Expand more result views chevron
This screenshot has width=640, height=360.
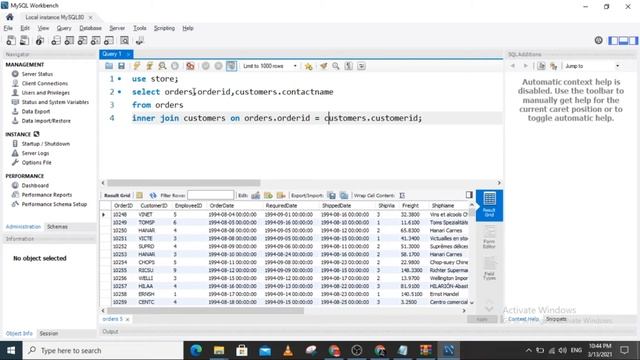(489, 309)
